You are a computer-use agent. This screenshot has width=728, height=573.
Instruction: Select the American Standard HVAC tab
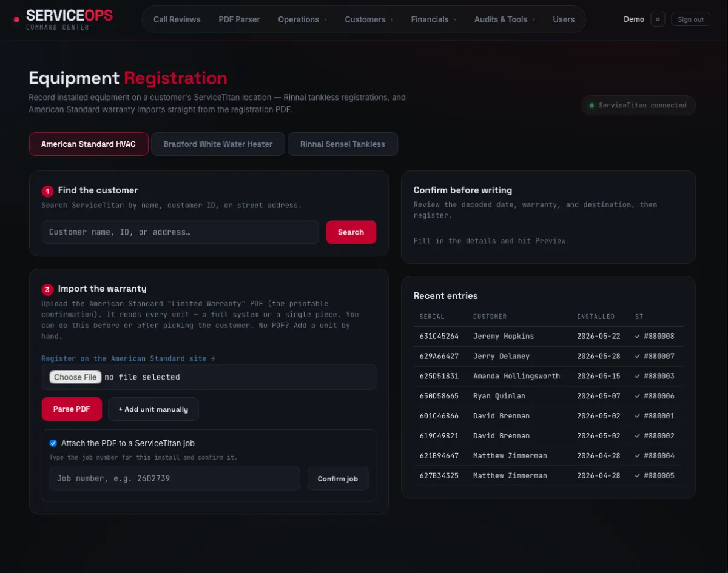(89, 144)
